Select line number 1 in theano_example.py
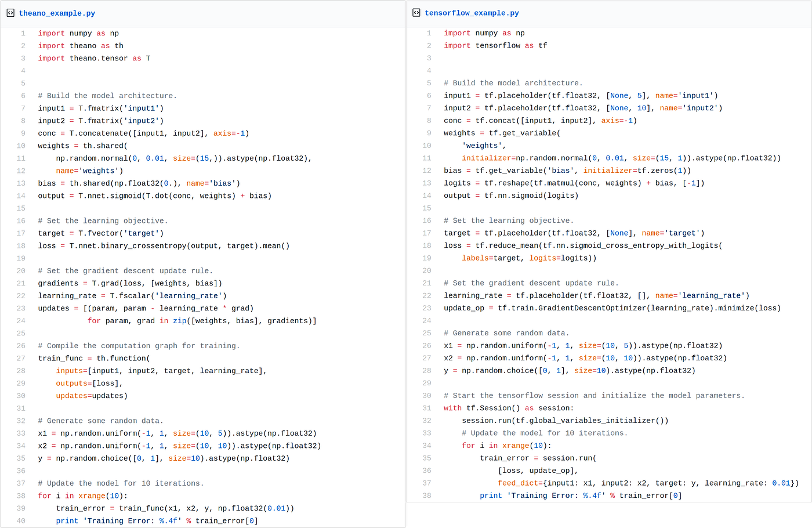 [x=23, y=33]
